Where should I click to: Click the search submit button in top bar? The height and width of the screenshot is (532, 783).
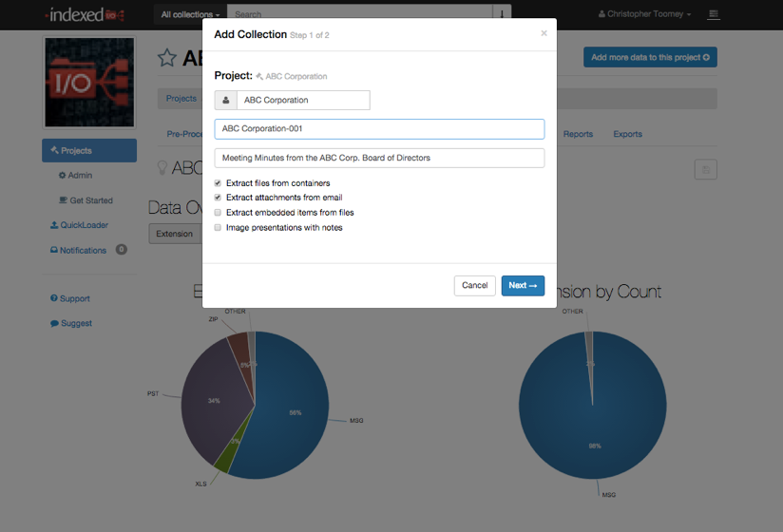click(502, 14)
